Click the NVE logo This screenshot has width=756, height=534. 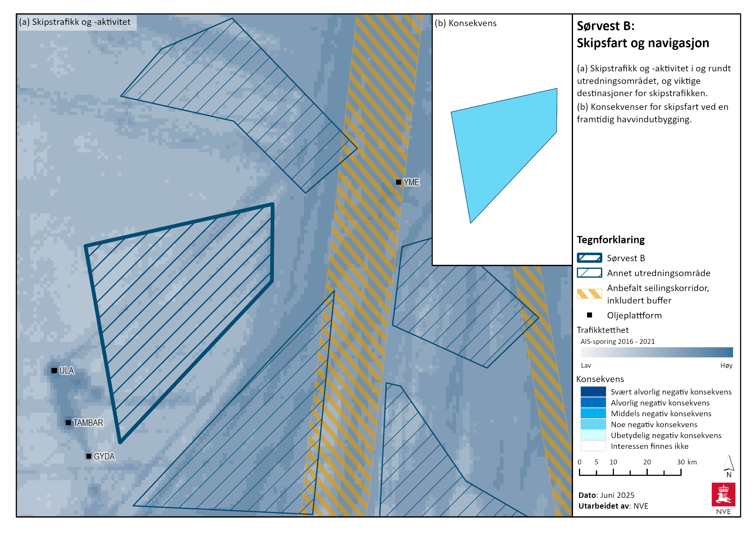click(723, 498)
